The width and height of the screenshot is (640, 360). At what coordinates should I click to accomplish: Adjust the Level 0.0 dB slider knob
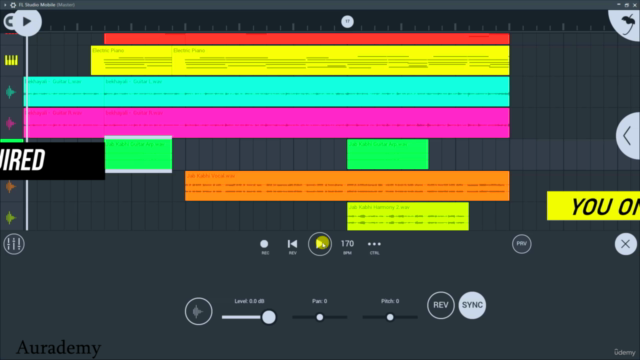click(269, 317)
